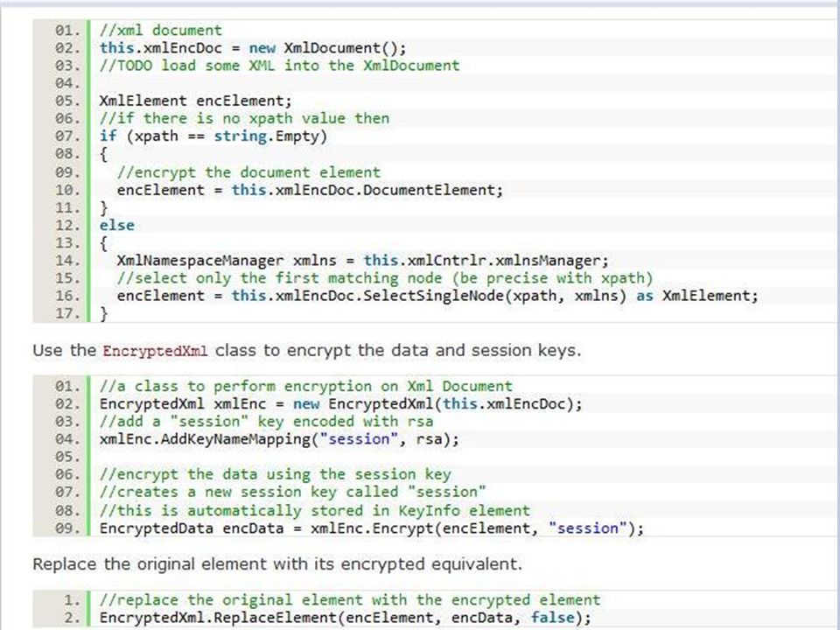The width and height of the screenshot is (840, 630).
Task: Click the line 'EncryptedData encData = xmlEnc.Encrypt(encElement, "session");'
Action: tap(372, 528)
